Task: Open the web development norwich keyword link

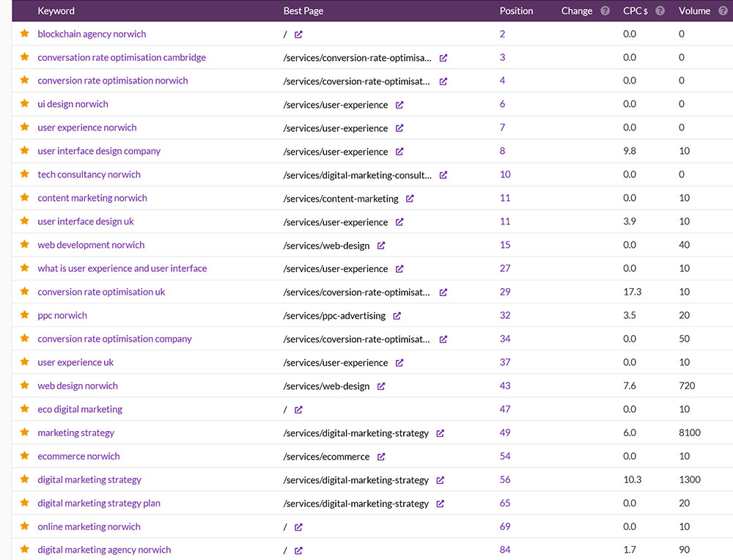Action: pos(91,246)
